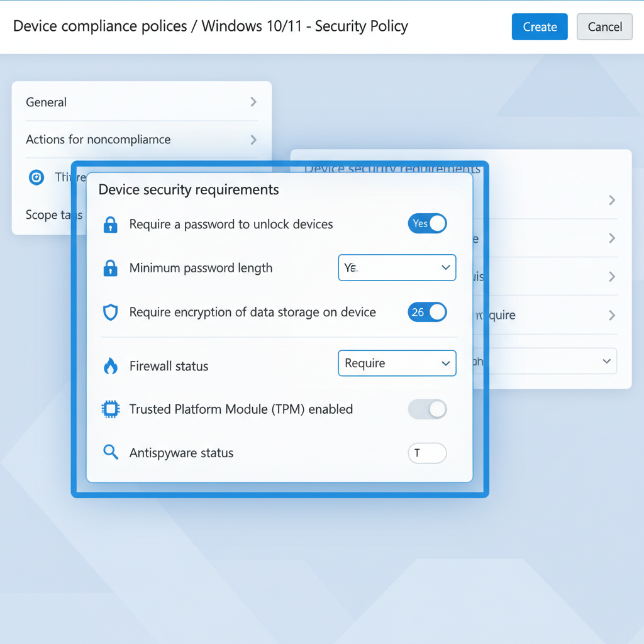Open the Scope tags item
The image size is (644, 644).
pos(54,215)
